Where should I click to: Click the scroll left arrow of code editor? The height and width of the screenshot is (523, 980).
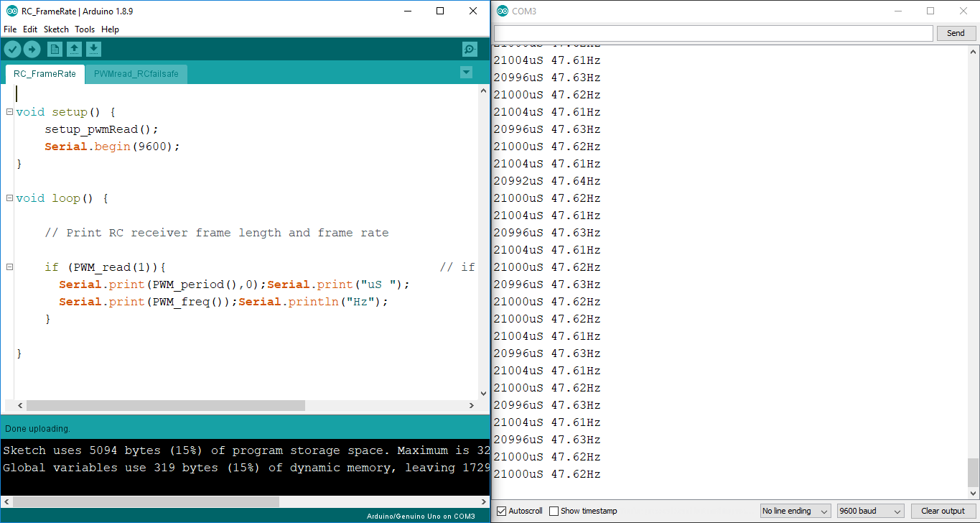[19, 406]
